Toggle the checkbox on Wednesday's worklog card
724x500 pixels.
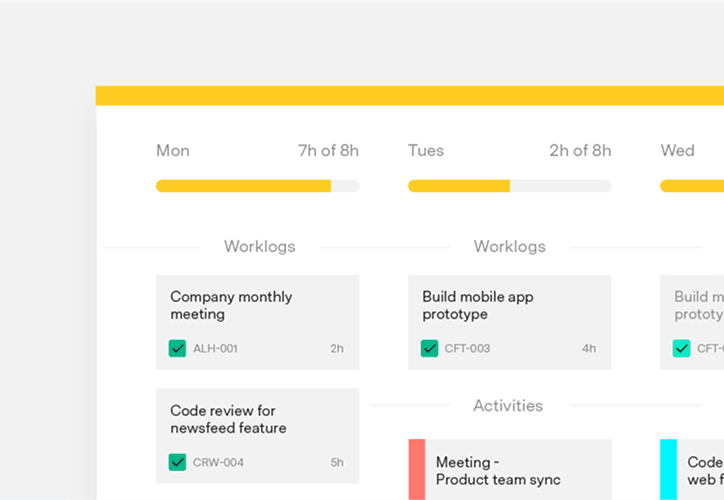click(682, 349)
